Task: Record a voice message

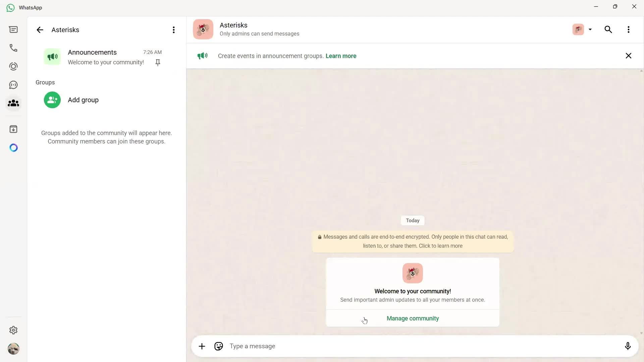Action: coord(628,346)
